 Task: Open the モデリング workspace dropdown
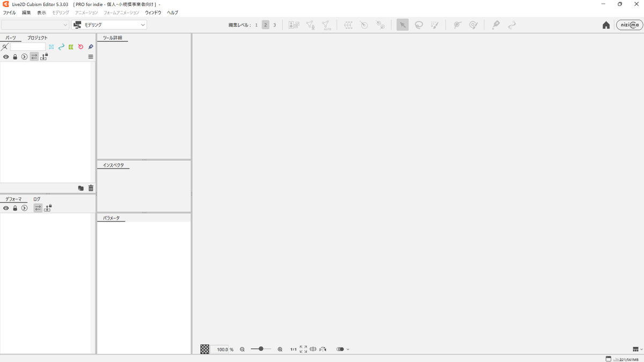click(x=109, y=25)
